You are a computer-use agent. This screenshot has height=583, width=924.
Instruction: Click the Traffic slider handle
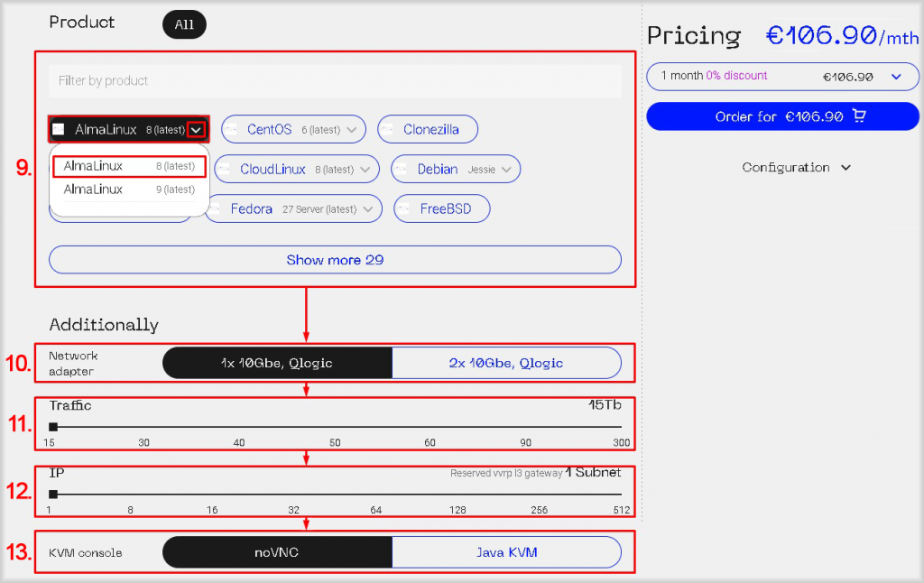53,427
